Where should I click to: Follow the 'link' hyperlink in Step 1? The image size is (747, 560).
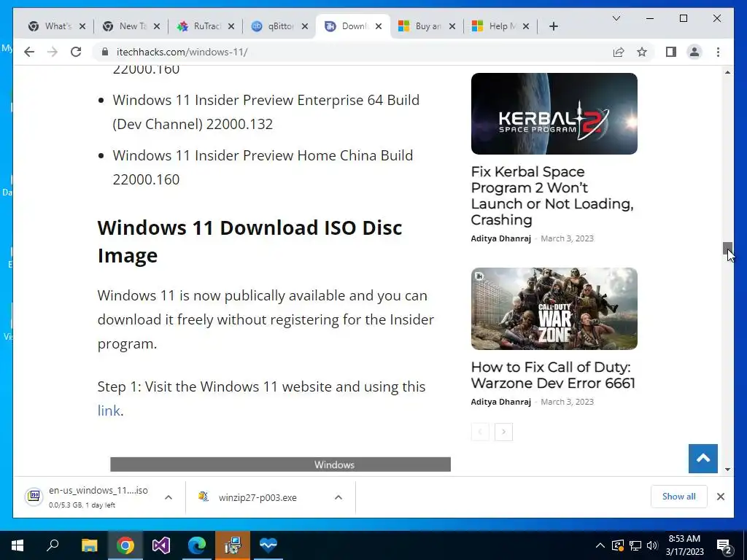click(x=109, y=411)
